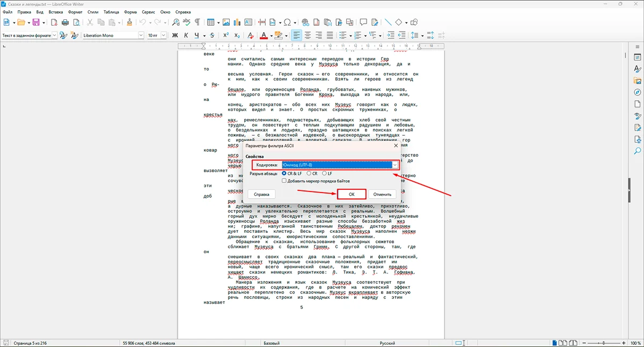Open font size 10 пт dropdown

[164, 35]
